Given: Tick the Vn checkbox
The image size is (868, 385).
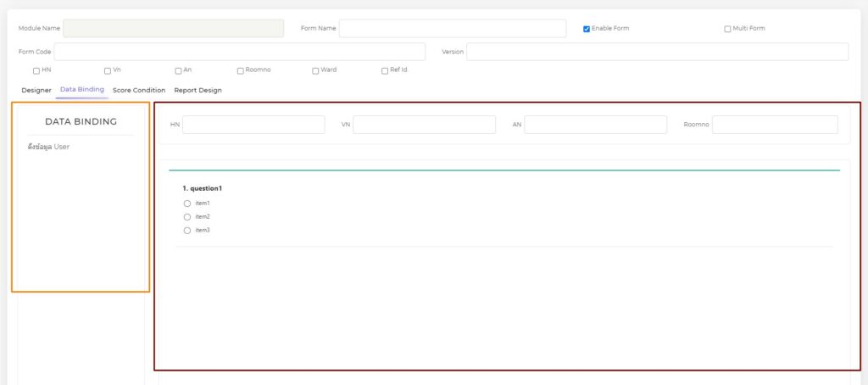Looking at the screenshot, I should (x=108, y=70).
